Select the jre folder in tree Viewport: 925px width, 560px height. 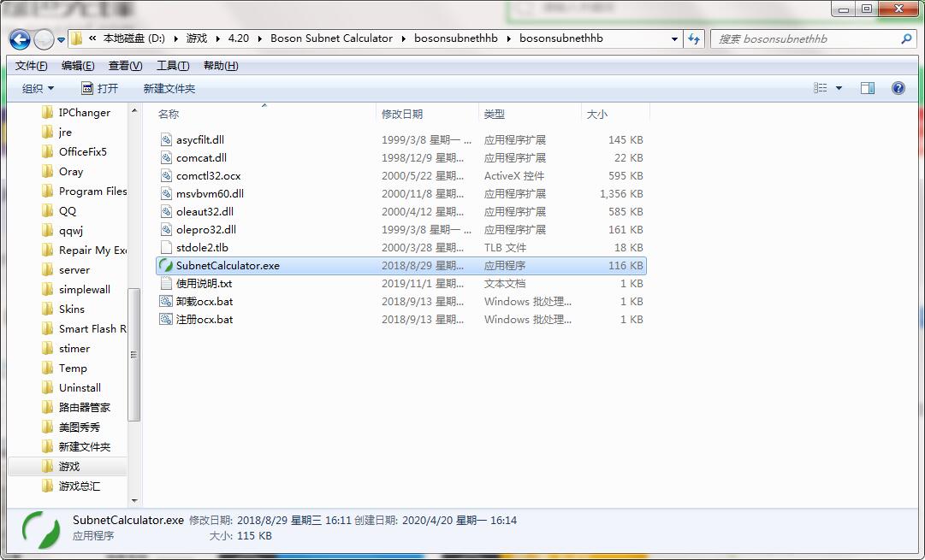pyautogui.click(x=56, y=132)
